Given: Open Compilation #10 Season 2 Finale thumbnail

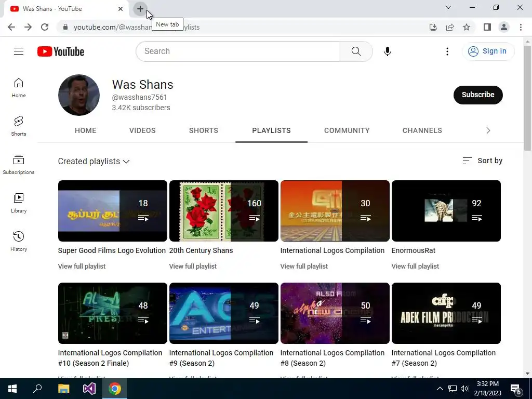Looking at the screenshot, I should point(113,313).
